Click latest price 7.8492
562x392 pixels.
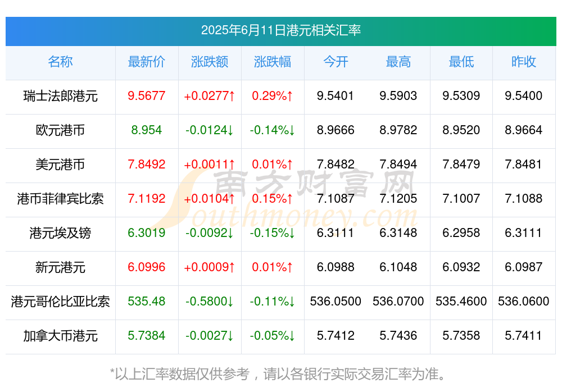tap(147, 164)
